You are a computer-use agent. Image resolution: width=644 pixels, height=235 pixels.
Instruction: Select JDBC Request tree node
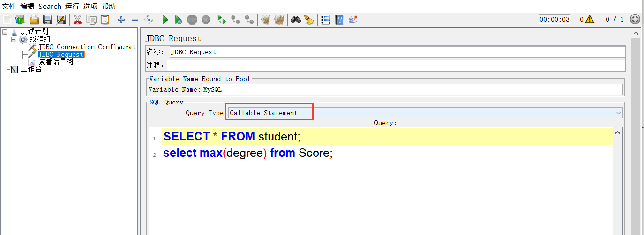point(61,54)
